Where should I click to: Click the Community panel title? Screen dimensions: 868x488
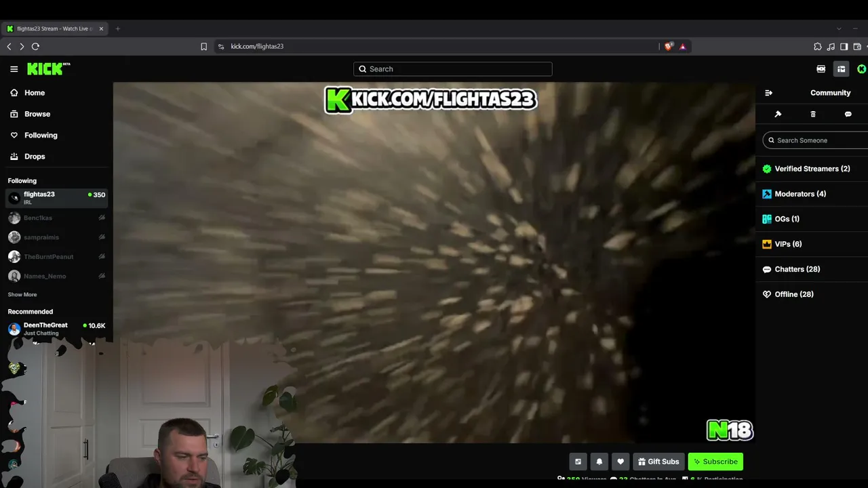pos(830,93)
